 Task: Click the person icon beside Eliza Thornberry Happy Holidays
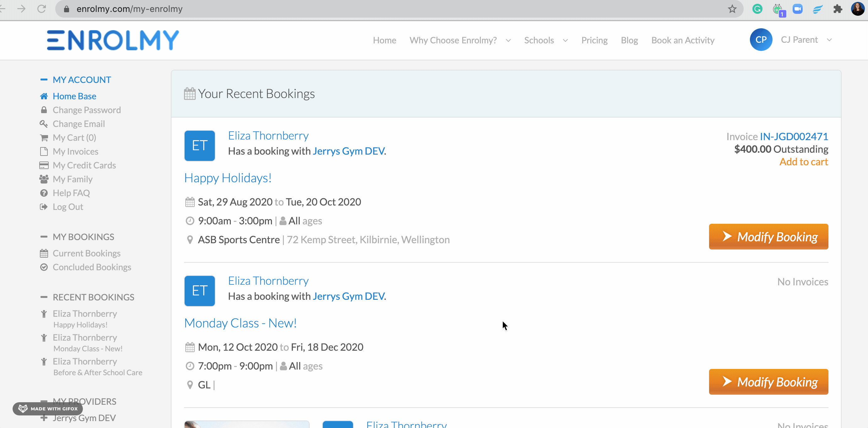(44, 314)
